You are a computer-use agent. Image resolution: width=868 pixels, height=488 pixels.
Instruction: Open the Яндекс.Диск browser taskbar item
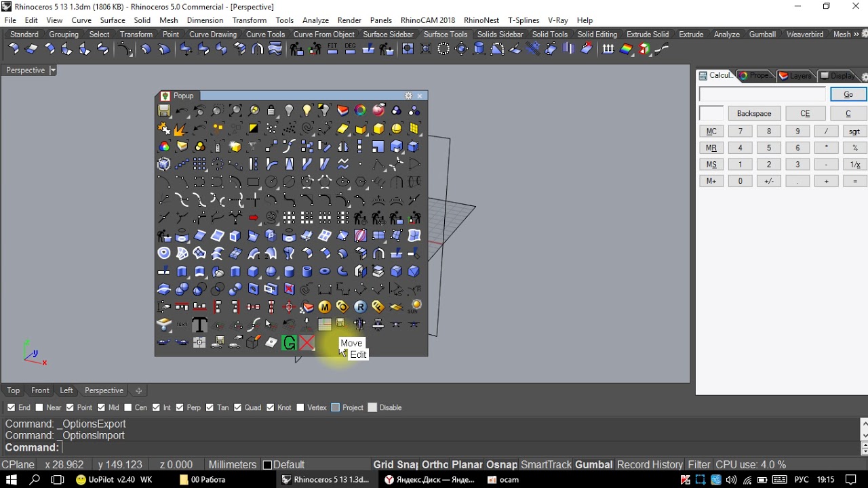[x=429, y=480]
